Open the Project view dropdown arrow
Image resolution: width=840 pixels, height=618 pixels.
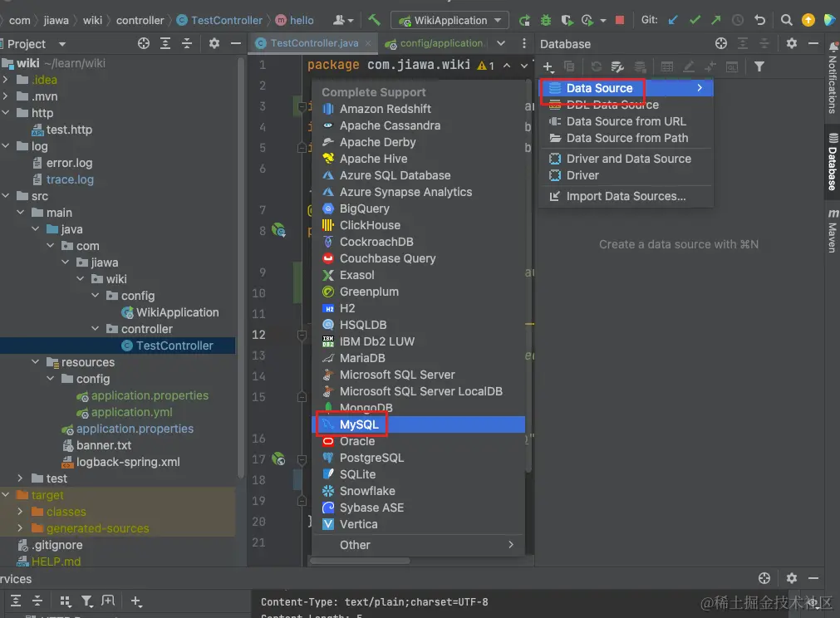62,44
